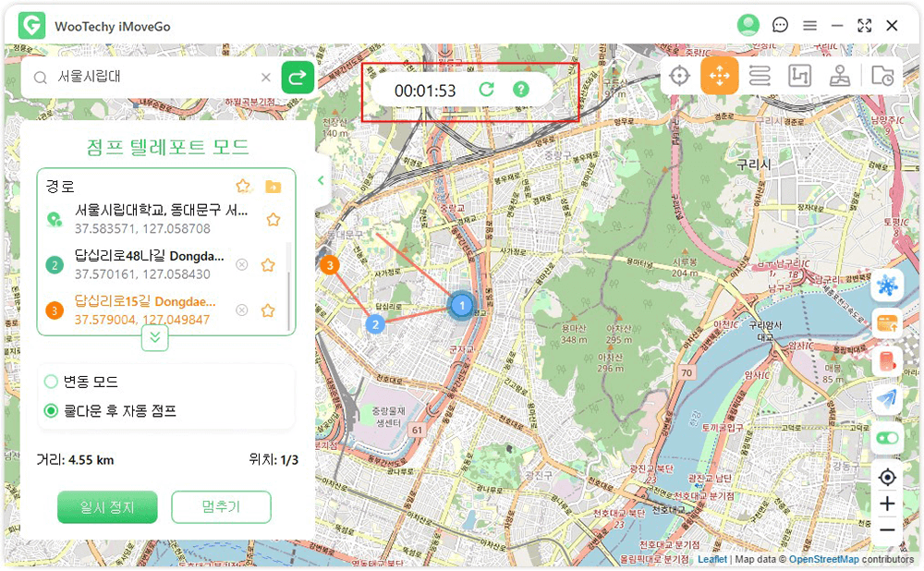The image size is (924, 571).
Task: Zoom in the map with the plus button
Action: tap(887, 504)
